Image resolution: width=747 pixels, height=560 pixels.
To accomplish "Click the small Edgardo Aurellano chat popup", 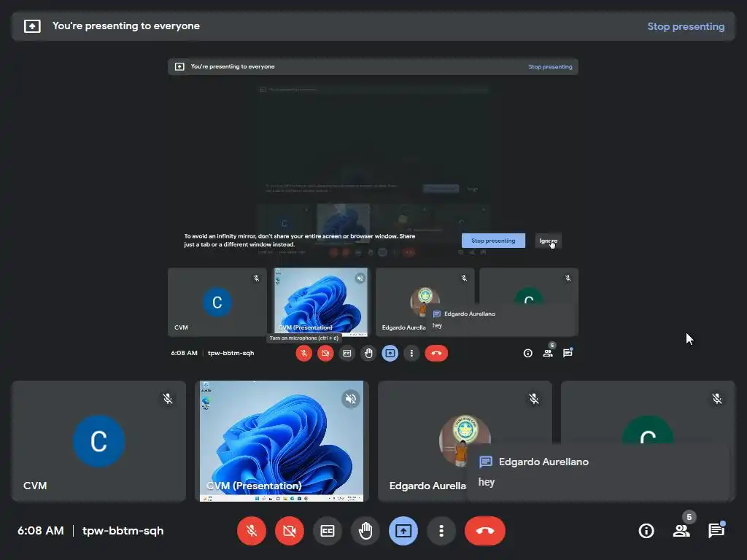I will (502, 319).
